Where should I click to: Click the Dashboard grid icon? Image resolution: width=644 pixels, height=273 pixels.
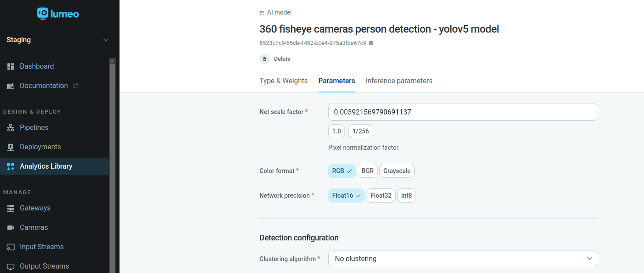pyautogui.click(x=11, y=66)
